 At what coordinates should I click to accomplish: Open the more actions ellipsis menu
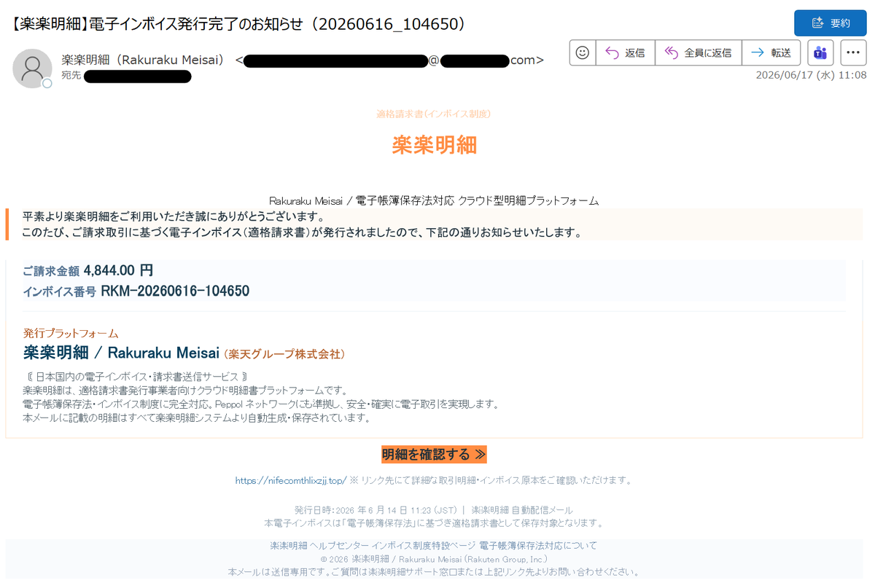tap(853, 52)
